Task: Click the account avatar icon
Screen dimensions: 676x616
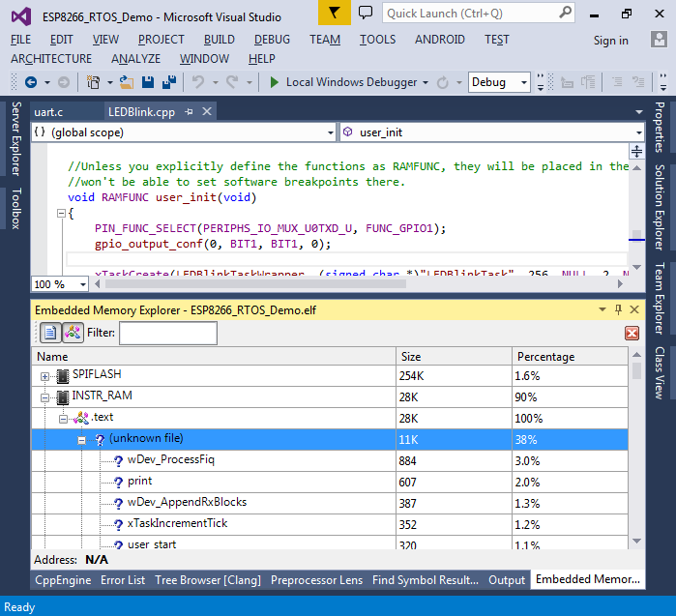Action: 659,40
